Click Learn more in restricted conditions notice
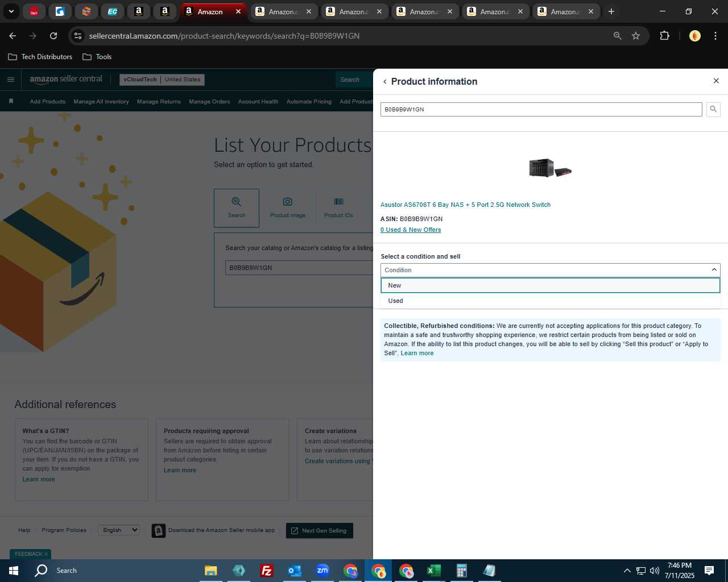The height and width of the screenshot is (582, 728). 417,353
